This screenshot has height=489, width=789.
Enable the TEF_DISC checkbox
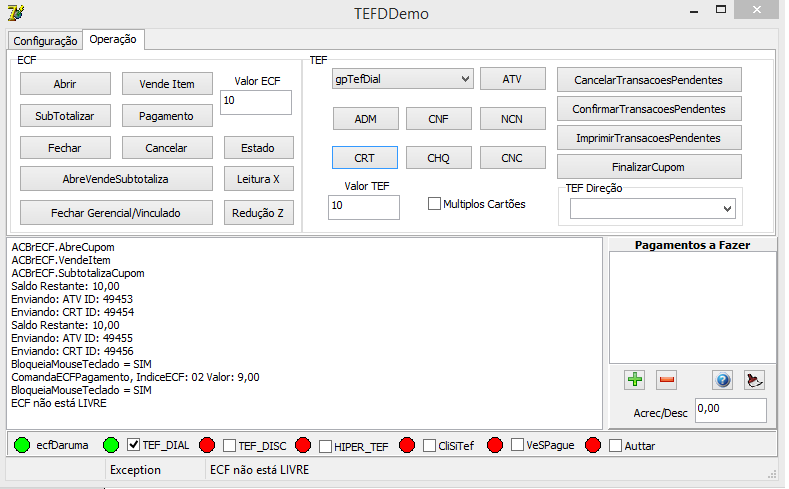click(229, 446)
